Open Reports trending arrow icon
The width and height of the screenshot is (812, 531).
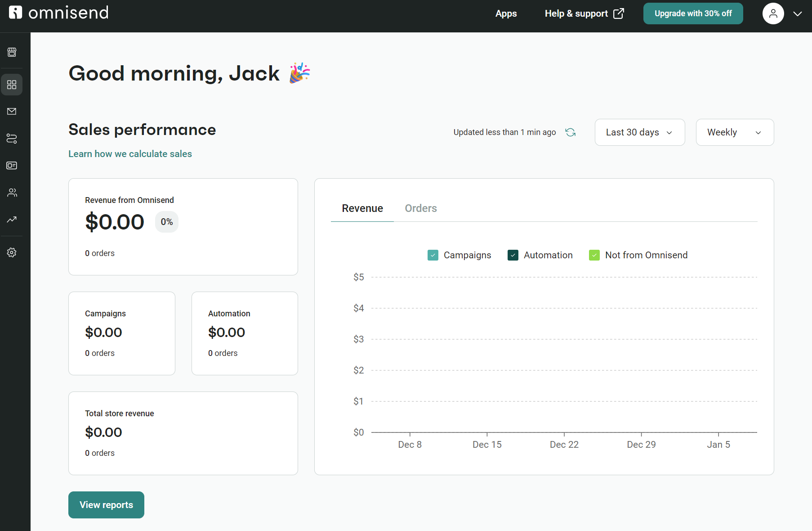[12, 220]
